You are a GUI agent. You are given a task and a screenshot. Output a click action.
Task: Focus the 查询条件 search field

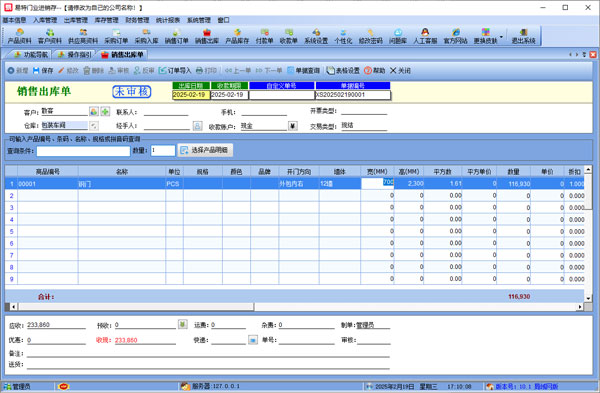tap(83, 151)
